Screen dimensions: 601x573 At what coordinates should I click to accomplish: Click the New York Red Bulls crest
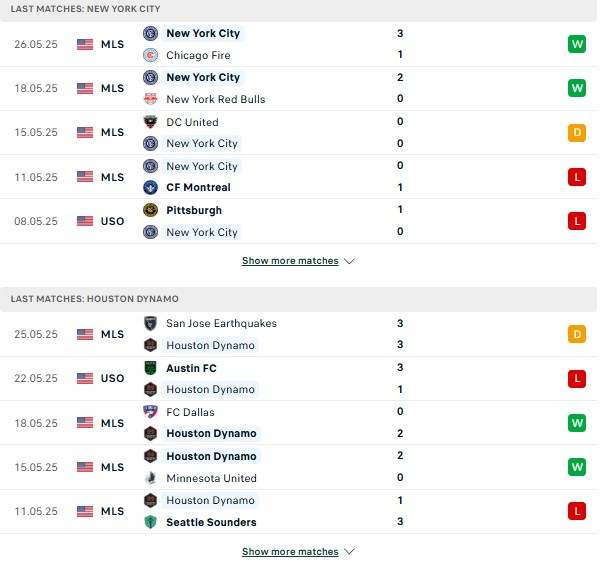pyautogui.click(x=150, y=99)
